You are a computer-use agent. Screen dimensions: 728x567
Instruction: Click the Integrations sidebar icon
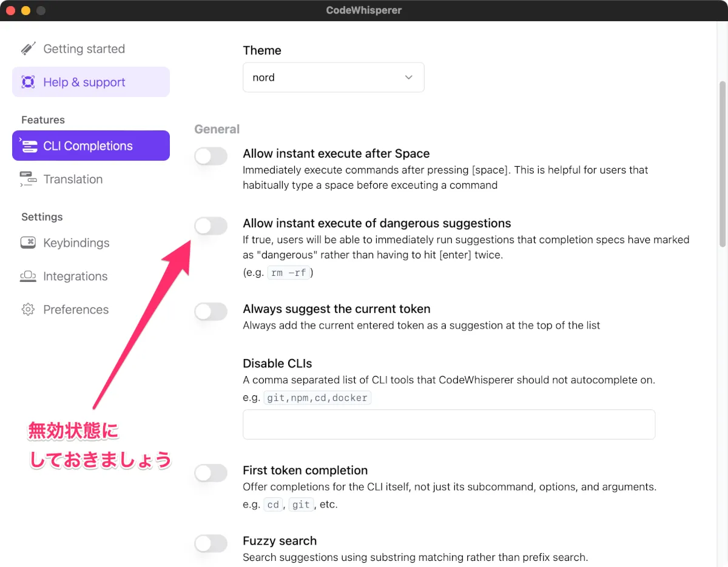click(x=28, y=276)
